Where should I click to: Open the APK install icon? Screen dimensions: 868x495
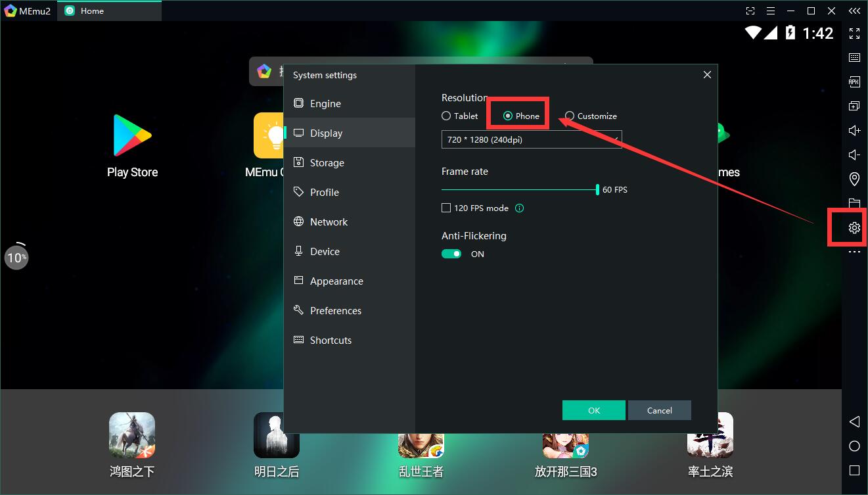click(x=854, y=82)
